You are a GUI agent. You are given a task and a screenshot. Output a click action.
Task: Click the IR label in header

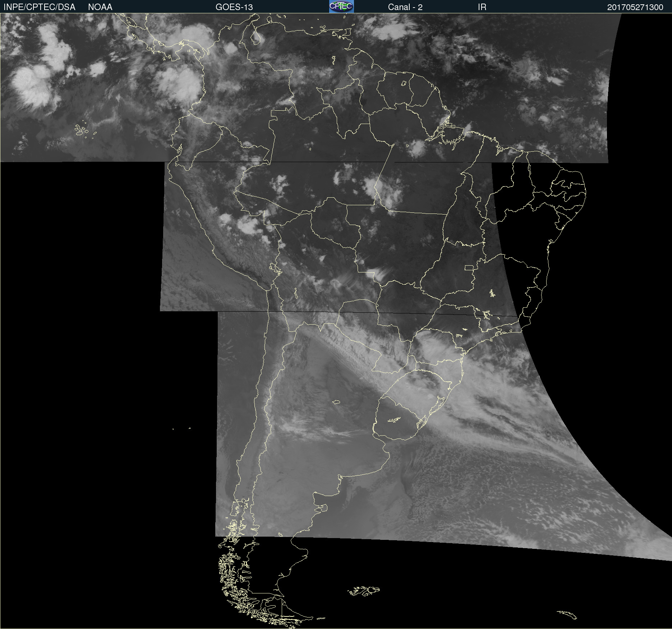click(x=482, y=7)
